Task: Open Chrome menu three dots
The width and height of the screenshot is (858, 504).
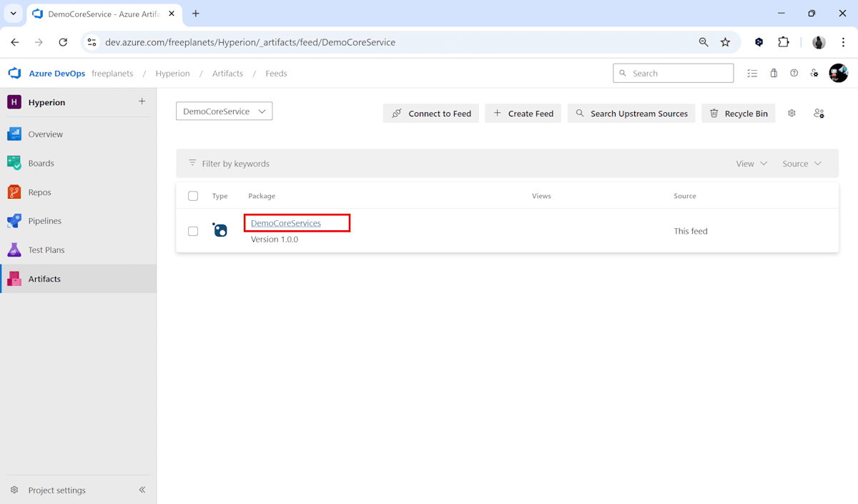Action: (844, 42)
